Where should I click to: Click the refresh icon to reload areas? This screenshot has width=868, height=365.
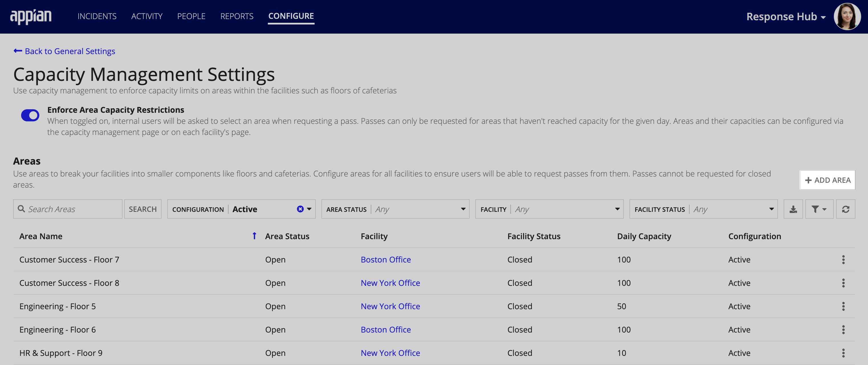point(845,209)
